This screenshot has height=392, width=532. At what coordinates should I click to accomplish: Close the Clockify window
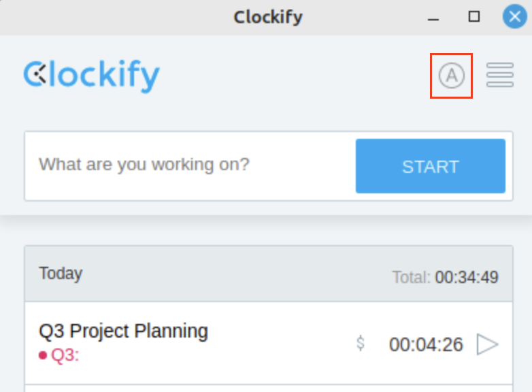515,16
